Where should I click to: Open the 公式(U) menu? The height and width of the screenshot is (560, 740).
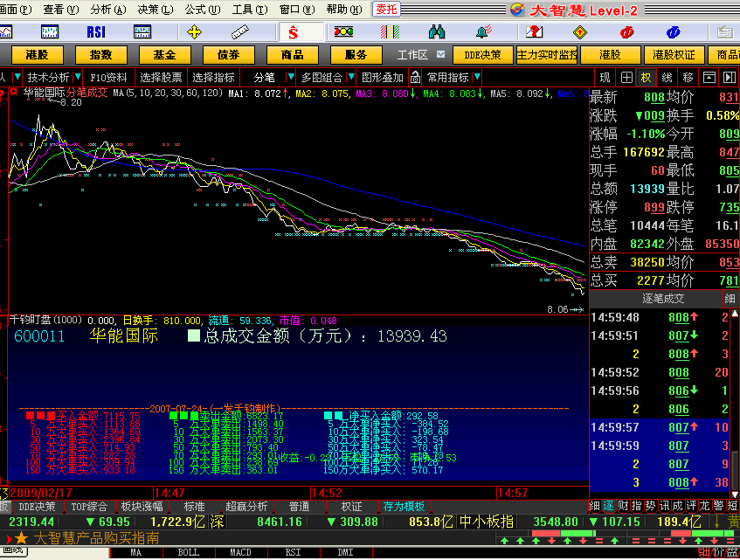(203, 9)
